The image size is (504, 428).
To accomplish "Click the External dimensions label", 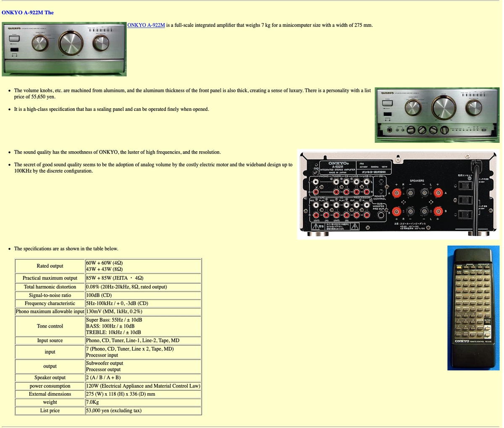I will tap(50, 394).
